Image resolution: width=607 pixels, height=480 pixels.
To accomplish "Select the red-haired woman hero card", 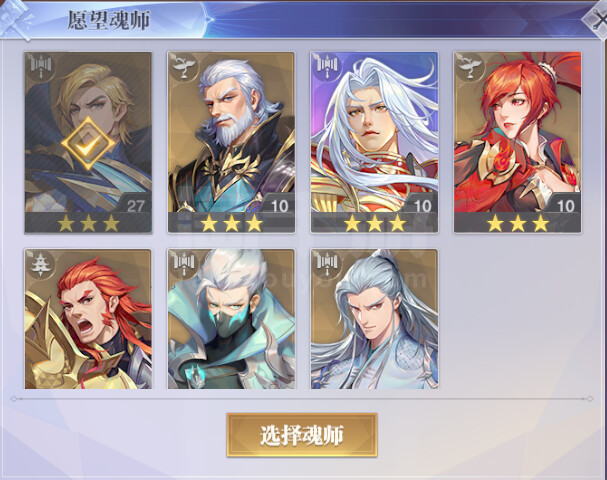I will tap(518, 142).
